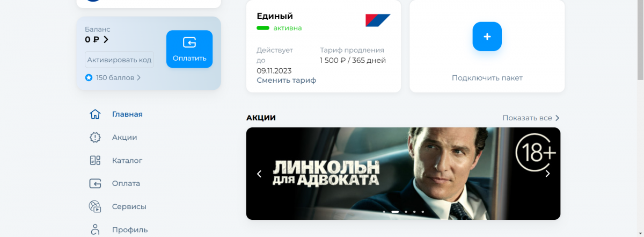Click the blue plus icon to add package

[x=487, y=37]
